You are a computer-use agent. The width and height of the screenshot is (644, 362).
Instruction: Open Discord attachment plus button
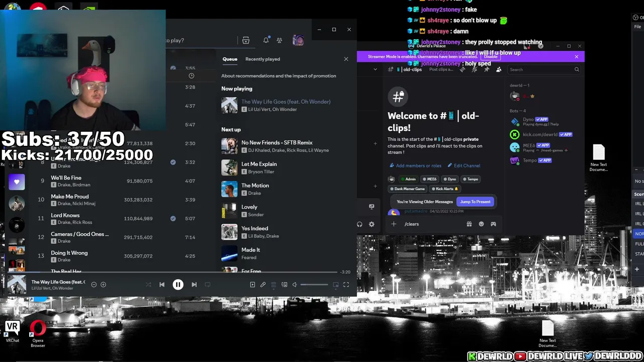(x=394, y=224)
